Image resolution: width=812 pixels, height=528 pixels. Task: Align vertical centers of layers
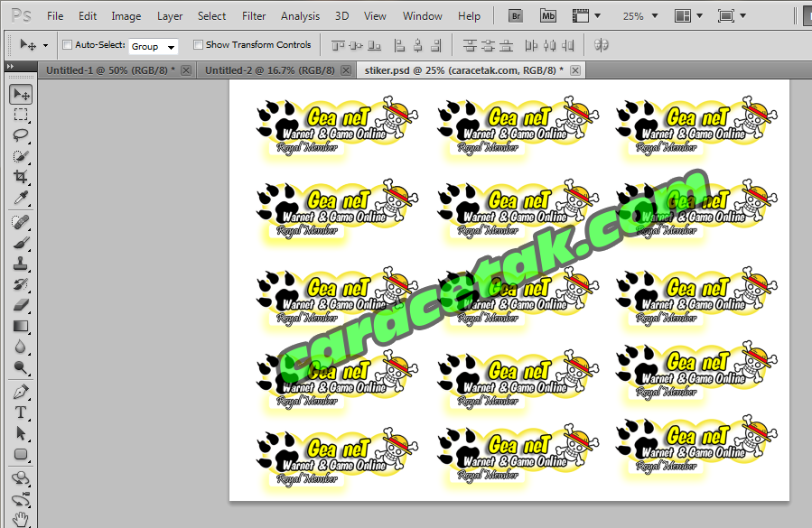tap(356, 45)
